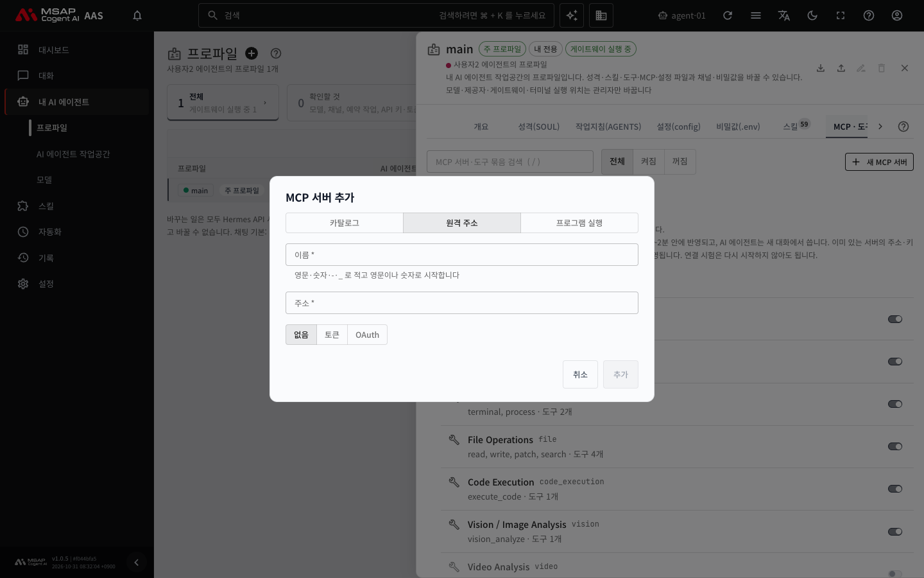Enter fullscreen mode icon
This screenshot has width=924, height=578.
pyautogui.click(x=841, y=15)
